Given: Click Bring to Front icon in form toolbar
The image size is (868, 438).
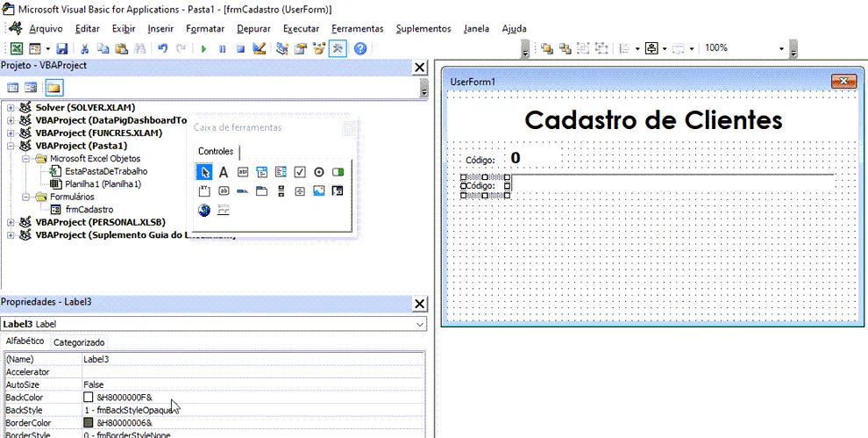Looking at the screenshot, I should point(547,49).
